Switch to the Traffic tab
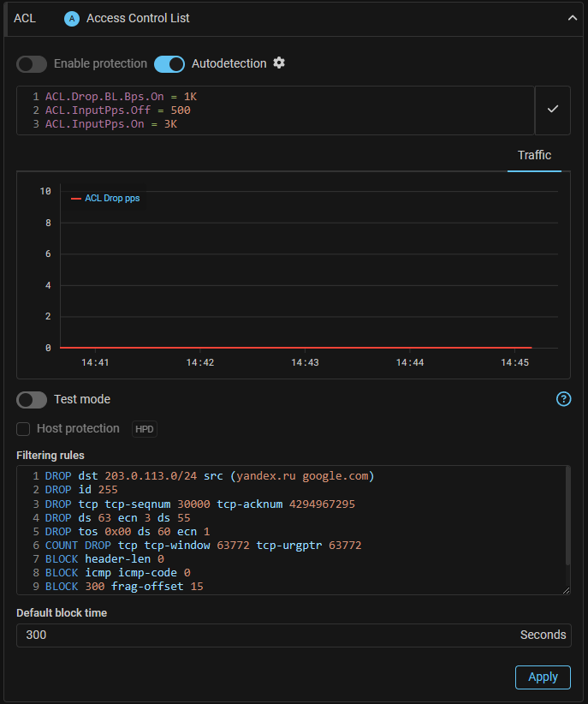The width and height of the screenshot is (588, 704). tap(534, 156)
